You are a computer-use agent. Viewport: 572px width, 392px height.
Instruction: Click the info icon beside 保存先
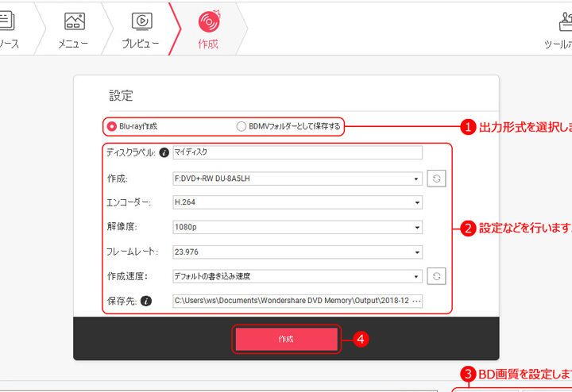click(x=146, y=302)
